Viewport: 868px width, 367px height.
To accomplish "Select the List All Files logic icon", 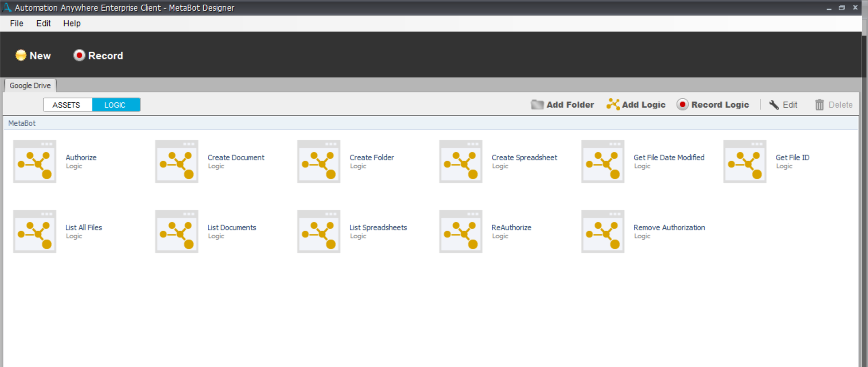I will click(x=35, y=232).
